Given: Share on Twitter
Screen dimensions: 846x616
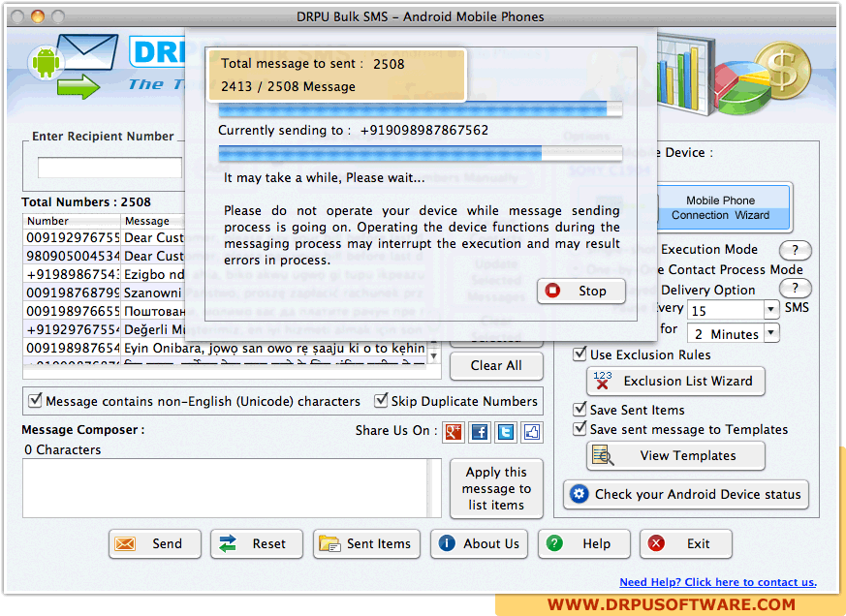Looking at the screenshot, I should point(506,432).
